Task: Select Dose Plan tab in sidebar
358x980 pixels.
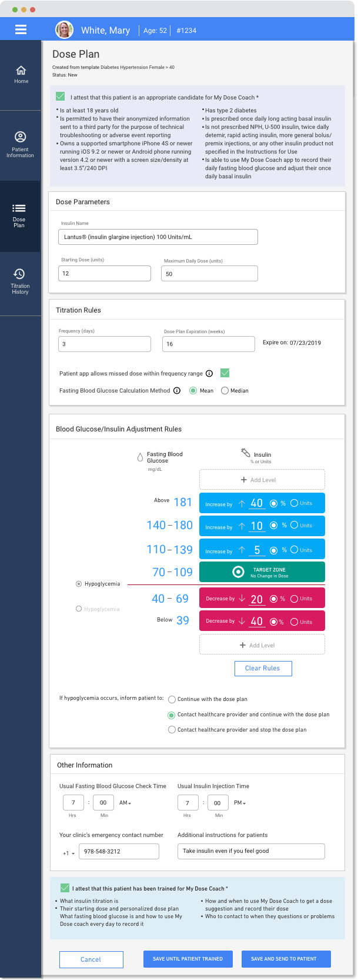Action: [x=19, y=215]
